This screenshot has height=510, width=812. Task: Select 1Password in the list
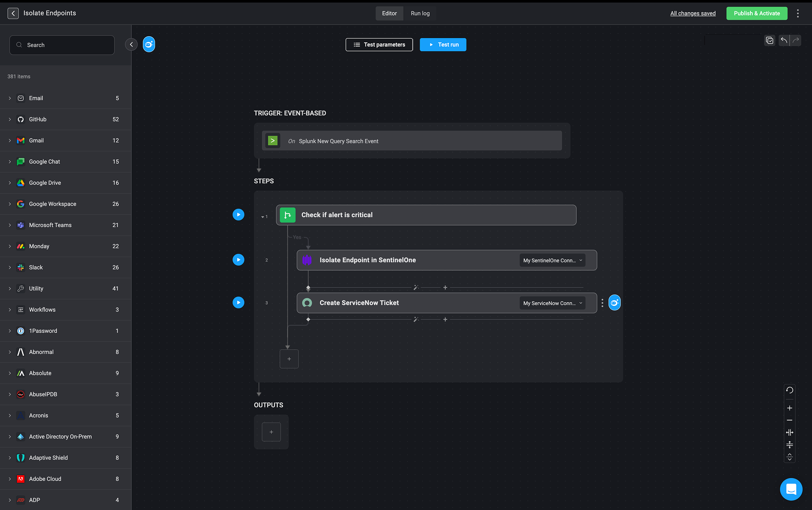click(x=65, y=331)
